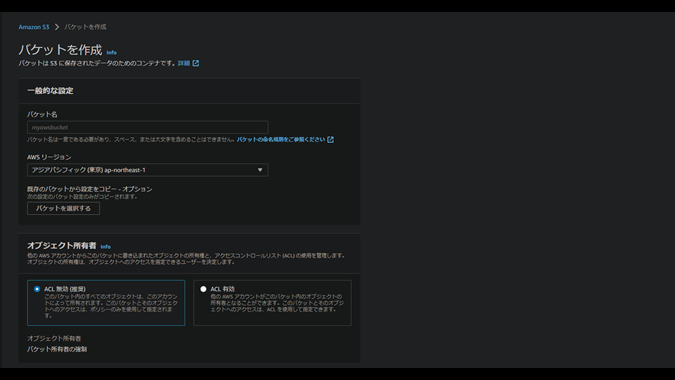This screenshot has width=675, height=380.
Task: Click the breadcrumb chevron separator
Action: 57,27
